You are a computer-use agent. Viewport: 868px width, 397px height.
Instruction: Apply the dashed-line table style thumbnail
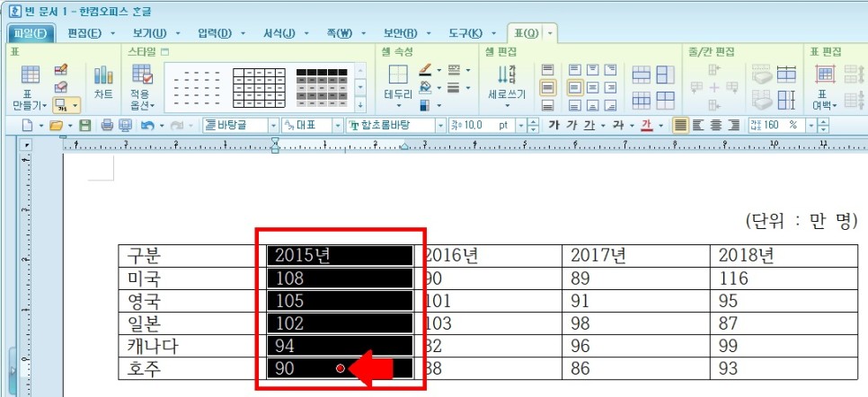tap(197, 87)
